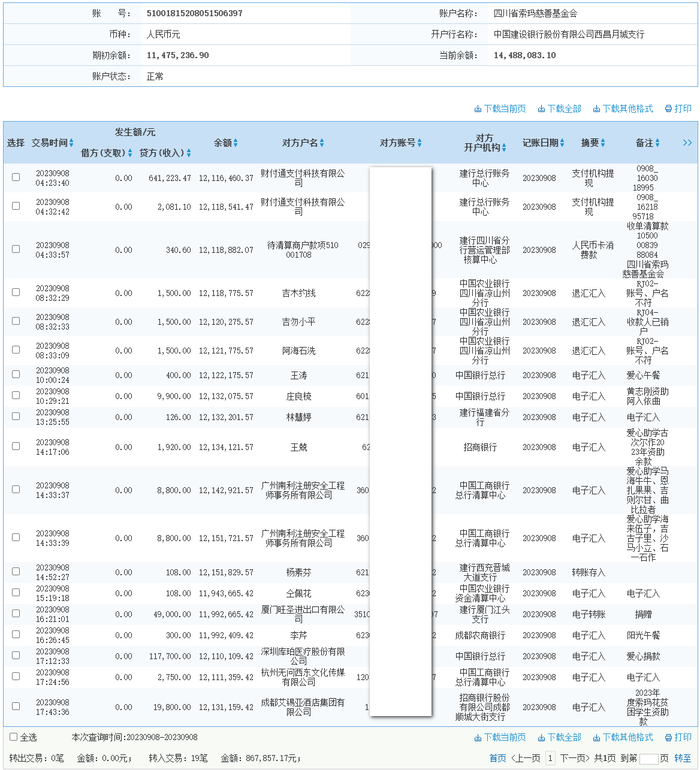
Task: Click account name 四川省索玛慈善基金会
Action: pos(536,13)
